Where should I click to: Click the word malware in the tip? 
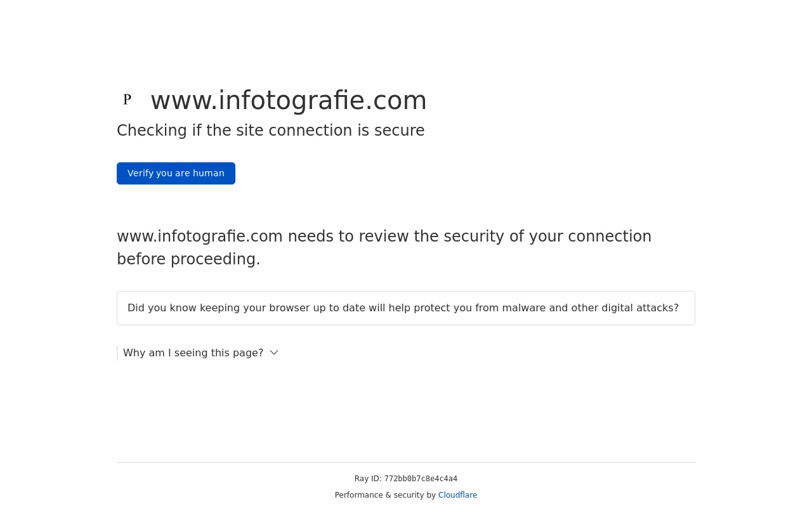pos(523,308)
